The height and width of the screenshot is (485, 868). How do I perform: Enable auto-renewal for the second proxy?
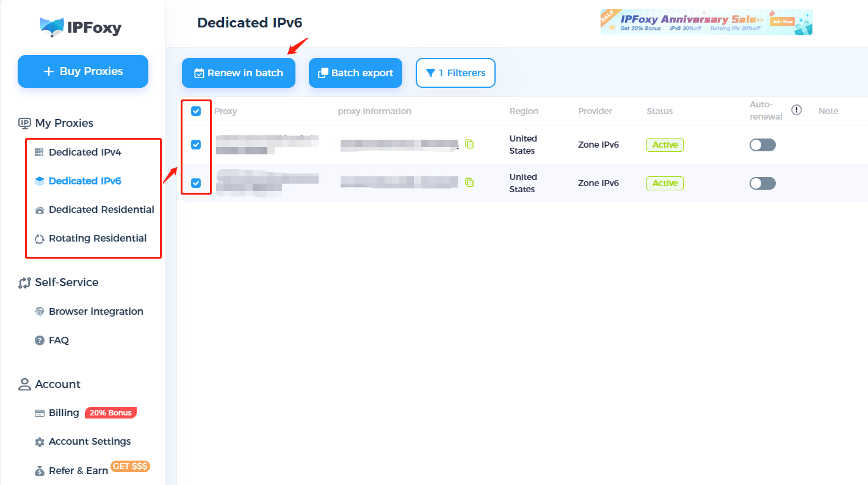pyautogui.click(x=762, y=183)
